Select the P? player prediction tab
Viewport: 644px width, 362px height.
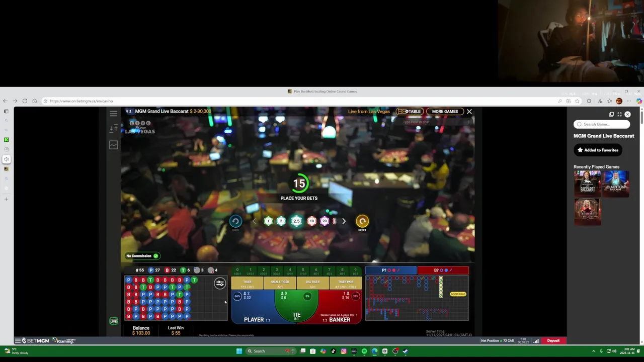tap(391, 270)
